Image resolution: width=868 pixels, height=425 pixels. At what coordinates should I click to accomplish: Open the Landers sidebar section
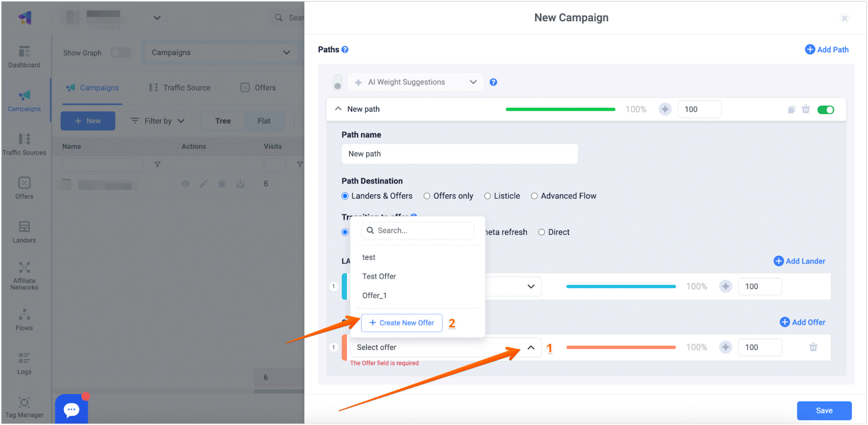click(24, 232)
